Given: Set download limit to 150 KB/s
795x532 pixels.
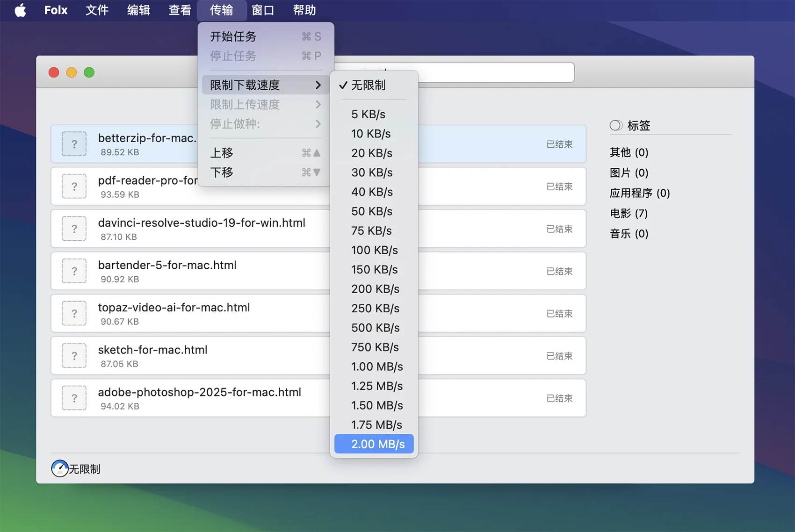Looking at the screenshot, I should 374,269.
